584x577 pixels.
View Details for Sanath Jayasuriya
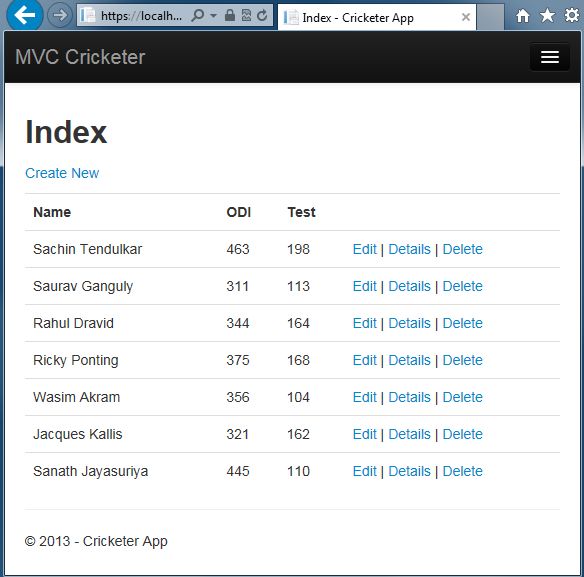pos(409,471)
